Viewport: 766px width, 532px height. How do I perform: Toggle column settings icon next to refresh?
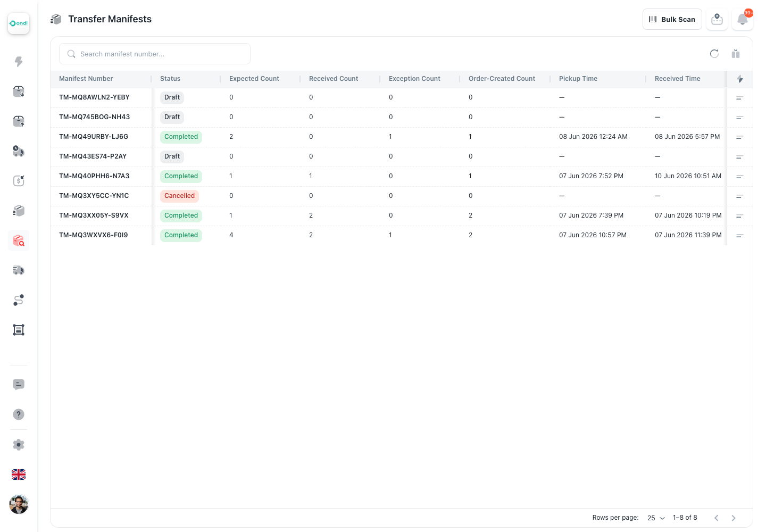tap(736, 54)
